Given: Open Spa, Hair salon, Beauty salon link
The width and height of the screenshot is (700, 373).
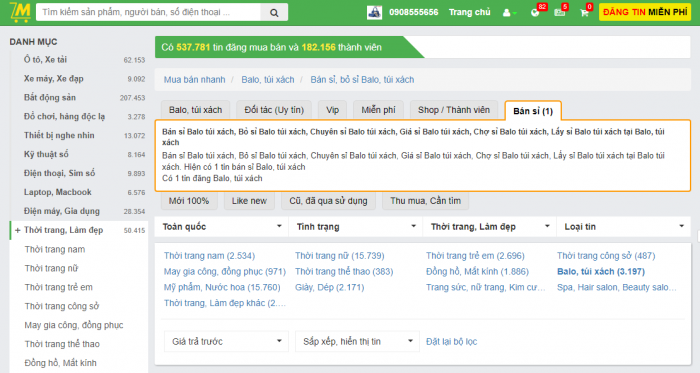Looking at the screenshot, I should point(617,287).
